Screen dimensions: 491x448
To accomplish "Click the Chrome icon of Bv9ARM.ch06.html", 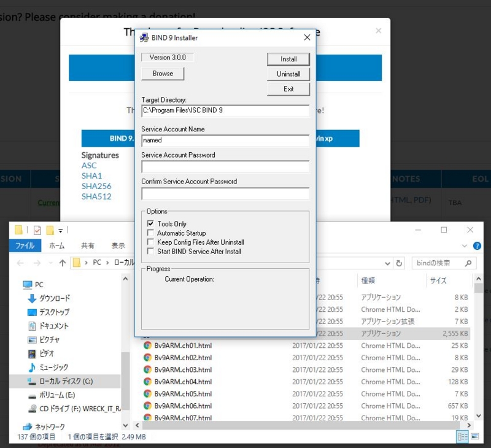I will pos(147,406).
